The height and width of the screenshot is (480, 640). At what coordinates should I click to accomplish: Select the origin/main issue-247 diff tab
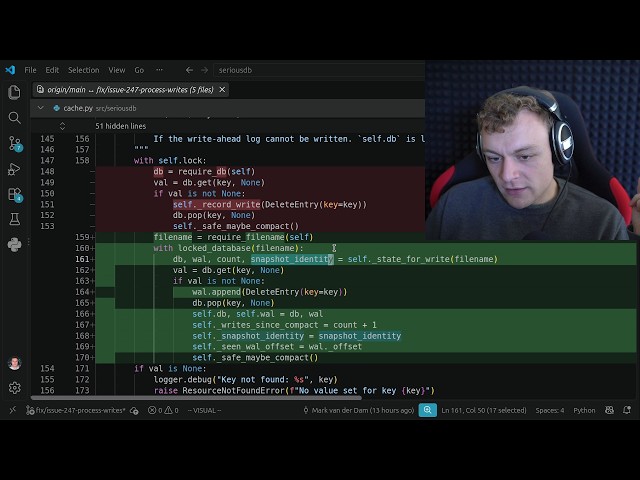tap(130, 90)
